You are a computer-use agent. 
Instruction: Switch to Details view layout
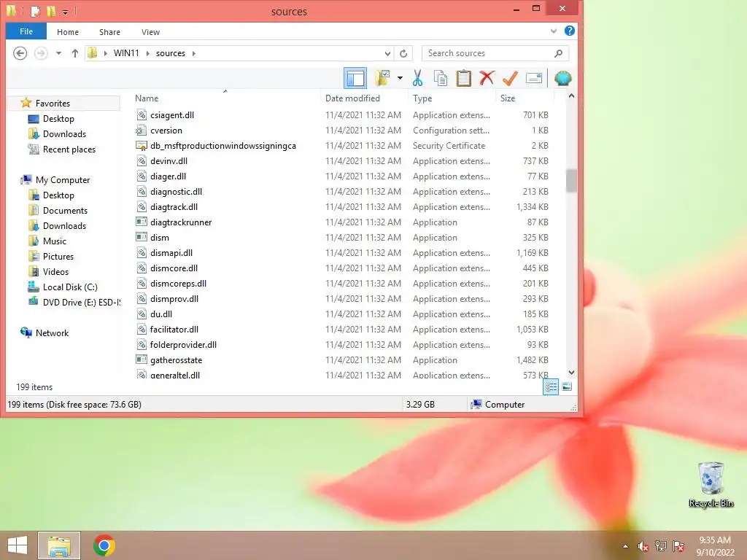[x=551, y=386]
